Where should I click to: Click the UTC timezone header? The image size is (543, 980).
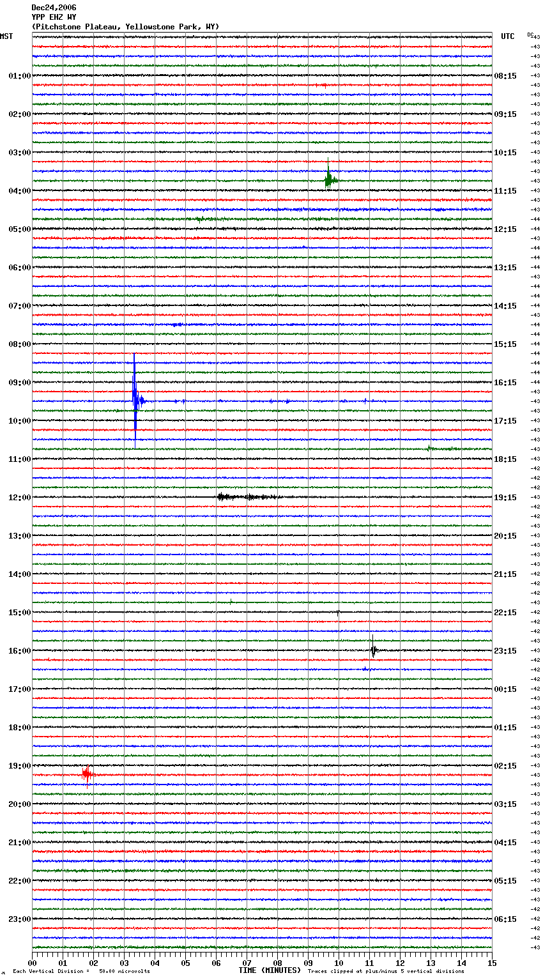pos(508,36)
